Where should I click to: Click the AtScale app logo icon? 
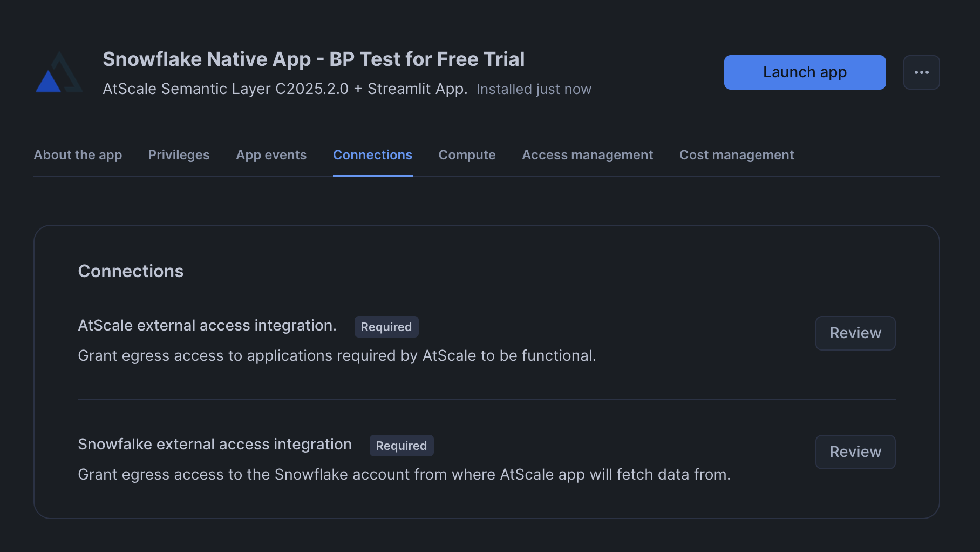59,72
